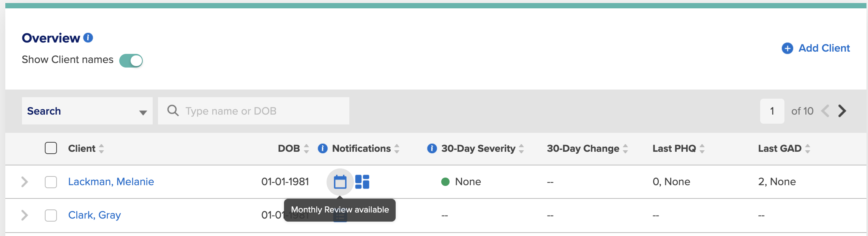Viewport: 868px width, 236px height.
Task: Click the 30-Day Change header text
Action: pyautogui.click(x=583, y=148)
